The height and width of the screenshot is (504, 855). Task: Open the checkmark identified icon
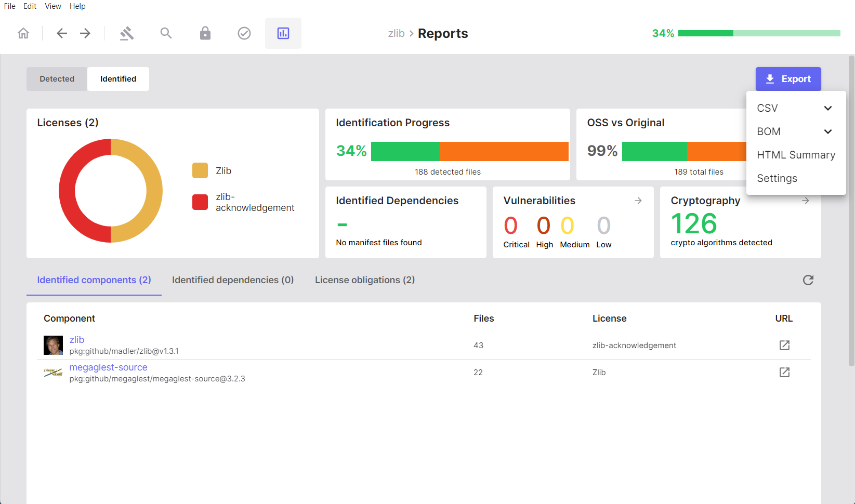pos(244,33)
